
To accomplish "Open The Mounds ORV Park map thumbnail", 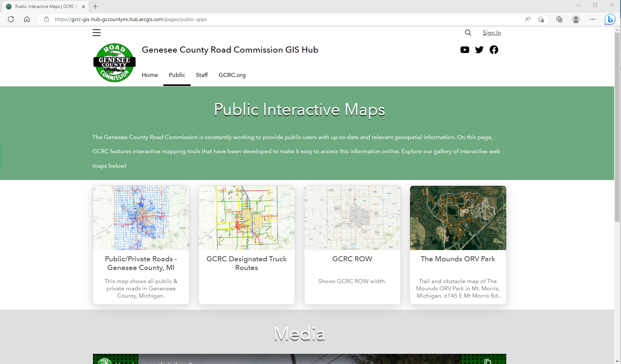I will coord(458,218).
